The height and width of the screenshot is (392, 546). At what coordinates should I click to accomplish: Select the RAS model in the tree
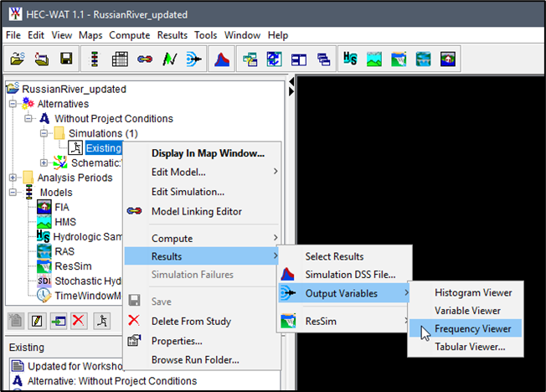point(64,251)
